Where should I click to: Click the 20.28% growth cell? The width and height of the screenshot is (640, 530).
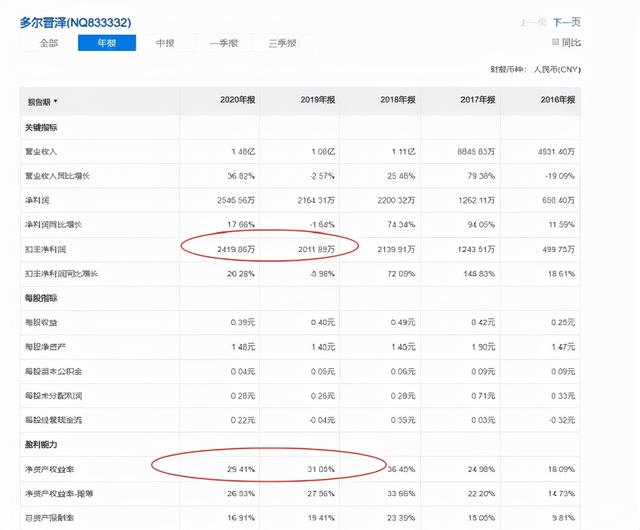pyautogui.click(x=241, y=274)
